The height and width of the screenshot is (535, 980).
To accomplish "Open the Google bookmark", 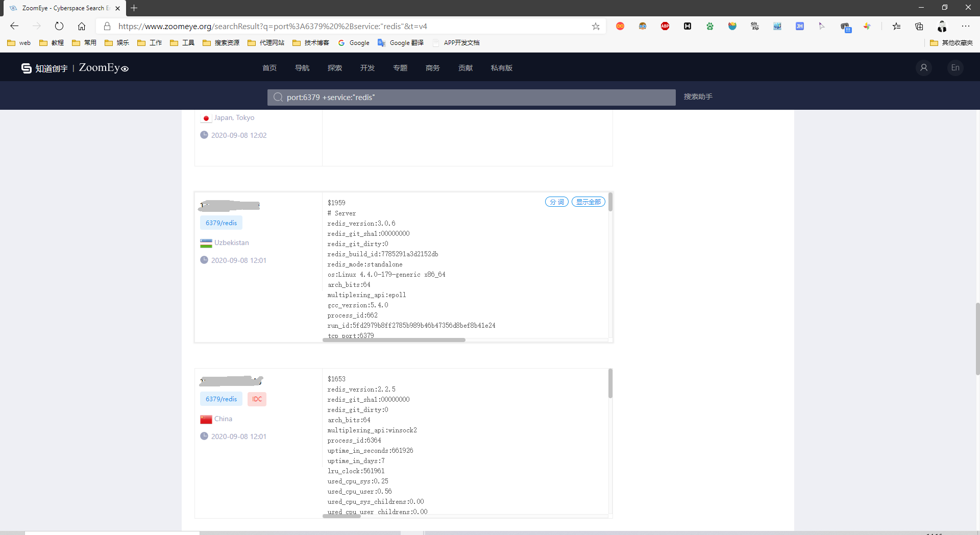I will click(354, 43).
